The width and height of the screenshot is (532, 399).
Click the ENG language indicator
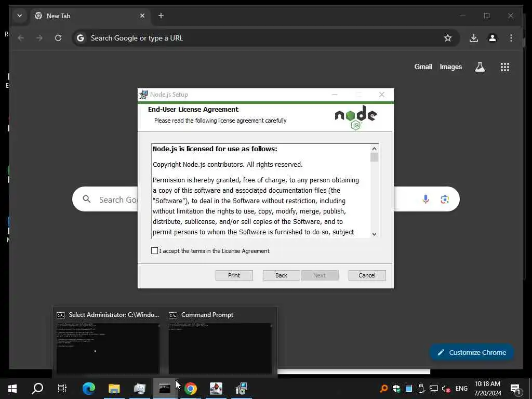[461, 389]
